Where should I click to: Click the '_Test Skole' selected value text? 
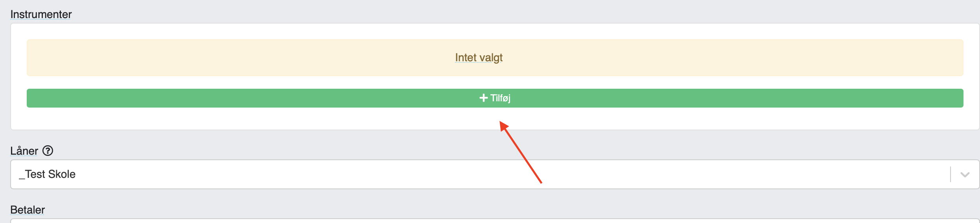point(47,174)
